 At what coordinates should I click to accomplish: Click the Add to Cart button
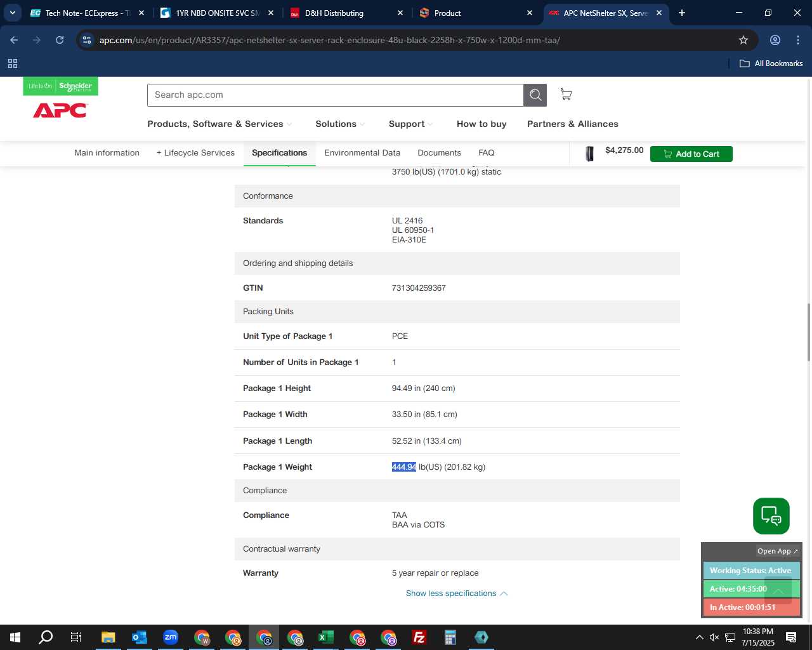point(691,154)
